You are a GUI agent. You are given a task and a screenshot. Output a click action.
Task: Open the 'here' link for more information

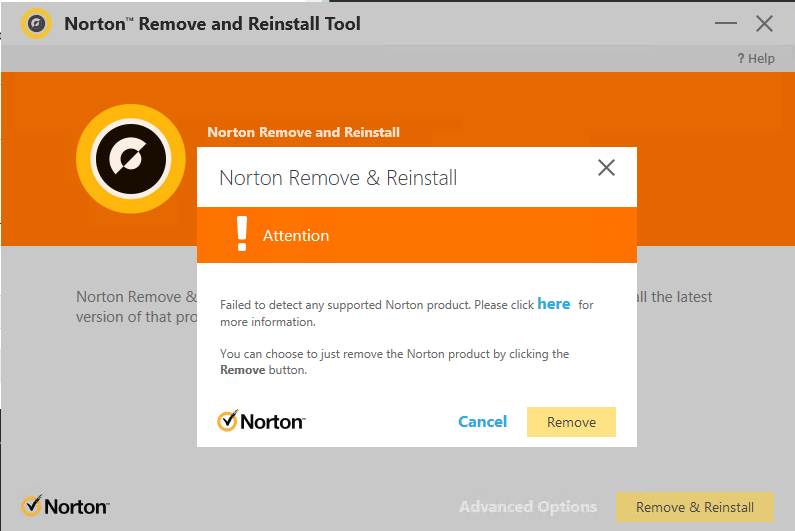tap(554, 304)
